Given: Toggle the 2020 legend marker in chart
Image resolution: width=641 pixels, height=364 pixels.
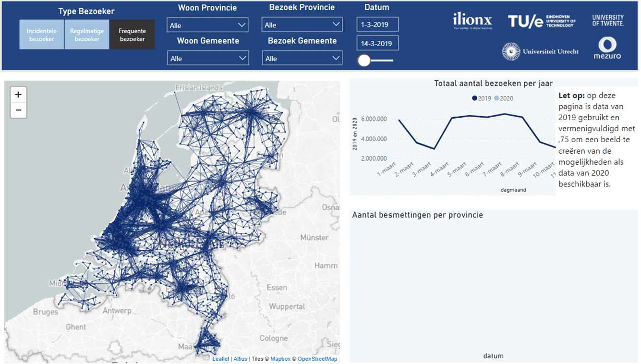Looking at the screenshot, I should pyautogui.click(x=496, y=98).
